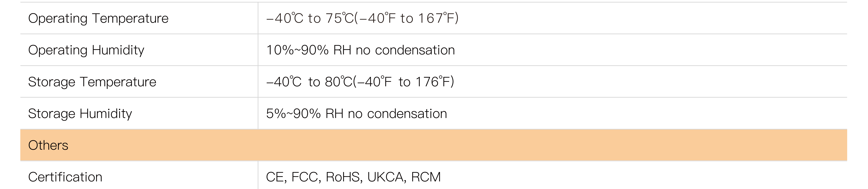Select the 10%~90% RH humidity value

click(x=360, y=50)
